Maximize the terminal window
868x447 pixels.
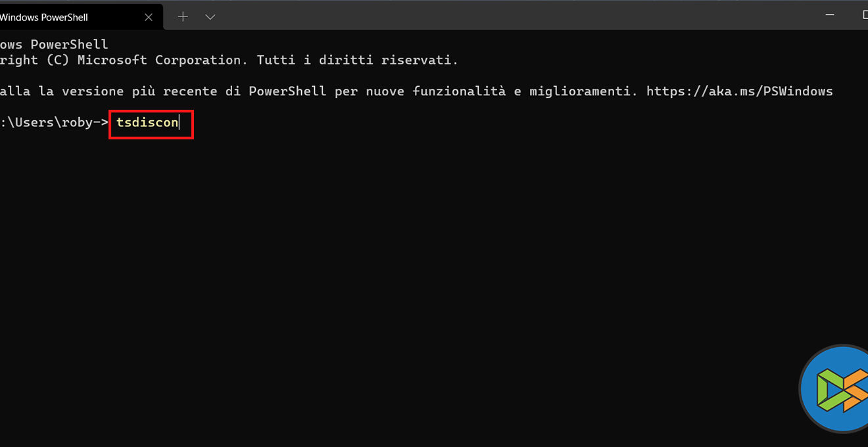pos(864,14)
